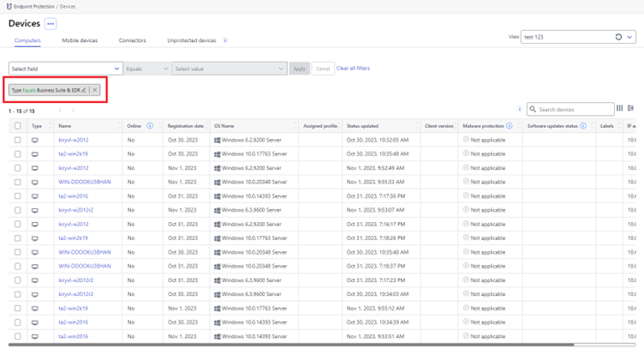Click the refresh icon in View box
This screenshot has width=644, height=349.
tap(618, 37)
